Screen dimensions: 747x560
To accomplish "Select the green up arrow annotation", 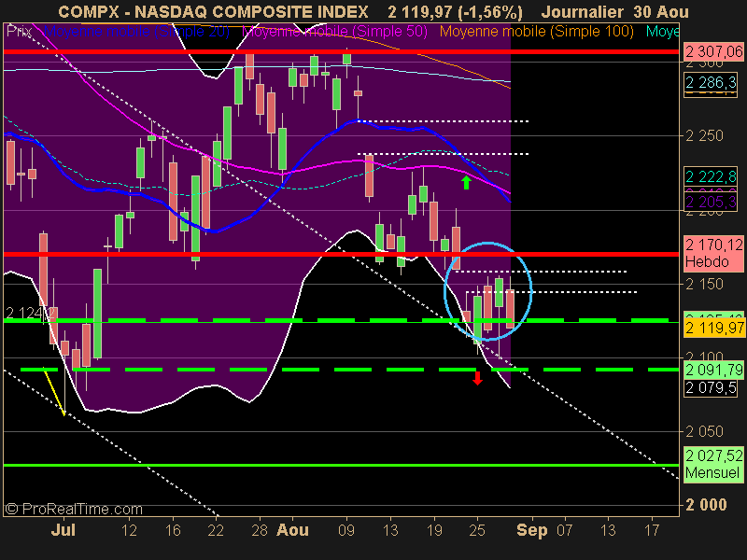I will click(x=466, y=182).
